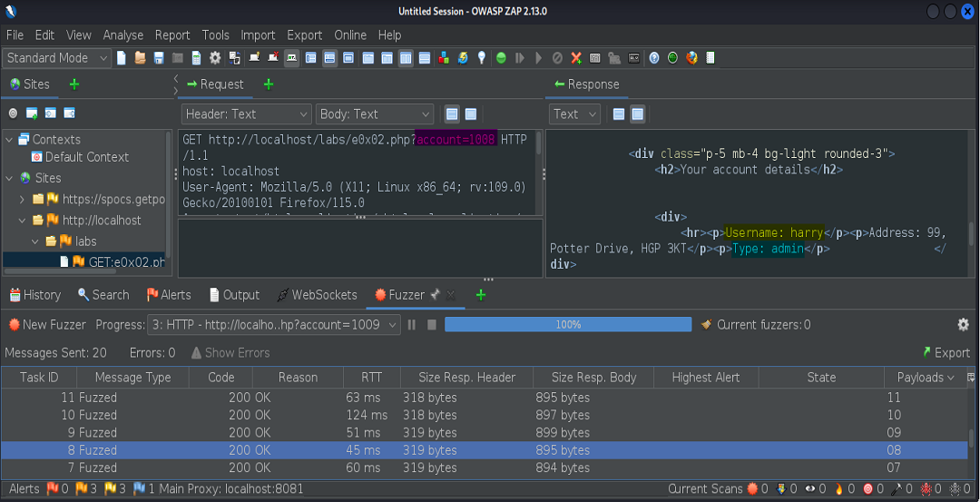Select fuzz result row with Task ID 10
This screenshot has width=980, height=502.
[x=485, y=415]
